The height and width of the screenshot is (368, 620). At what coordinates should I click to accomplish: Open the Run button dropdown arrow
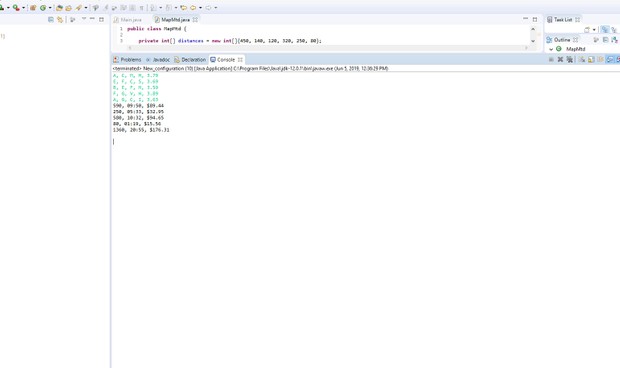click(x=8, y=8)
